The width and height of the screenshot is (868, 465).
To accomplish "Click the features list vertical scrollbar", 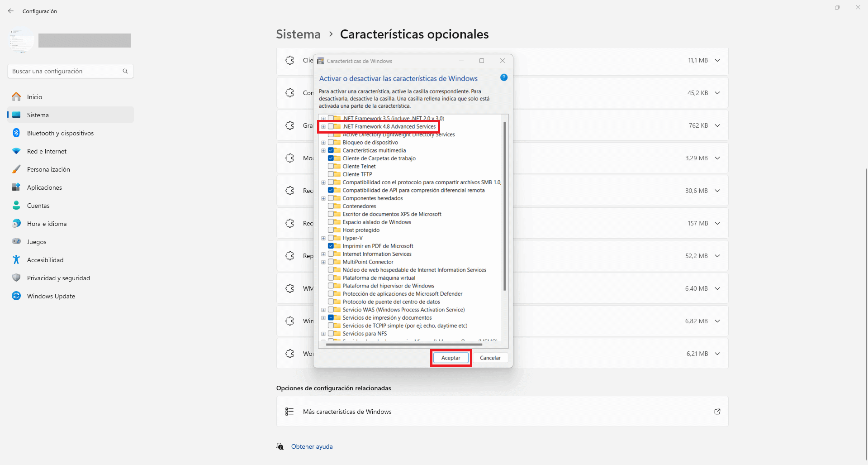I will [504, 206].
